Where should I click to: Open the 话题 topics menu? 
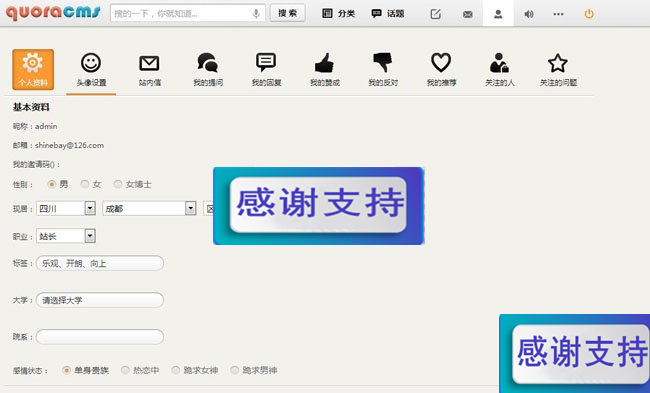pos(388,14)
